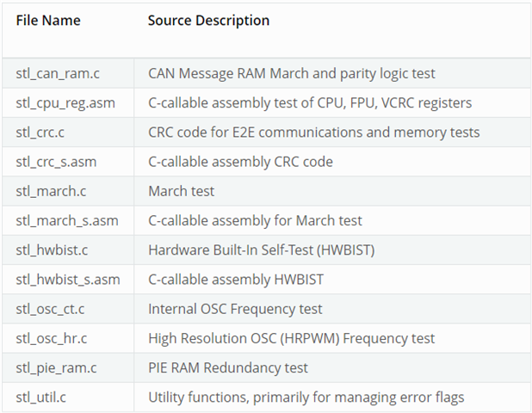The width and height of the screenshot is (532, 413).
Task: Select the "High Resolution OSC (HRPWM)" description
Action: (291, 338)
